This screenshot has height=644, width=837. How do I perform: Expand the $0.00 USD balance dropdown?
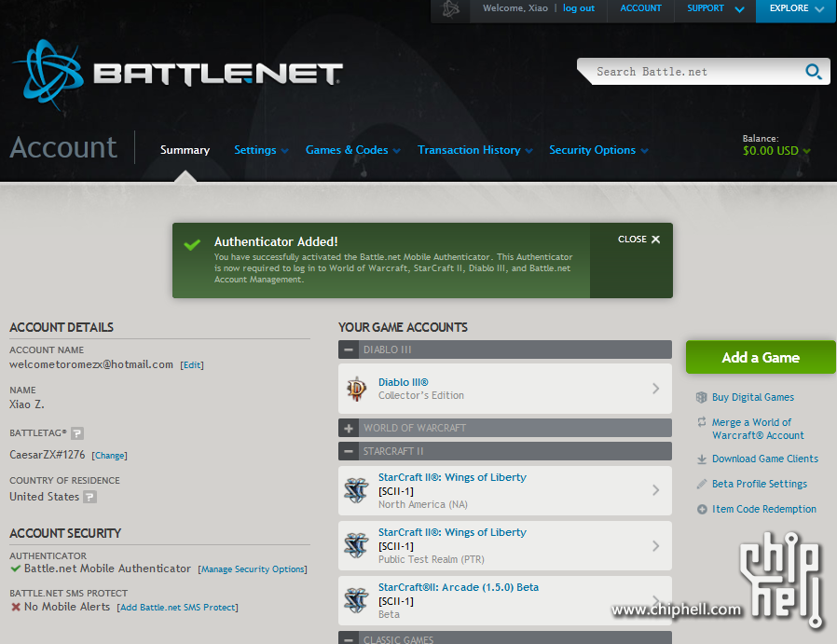(x=776, y=150)
